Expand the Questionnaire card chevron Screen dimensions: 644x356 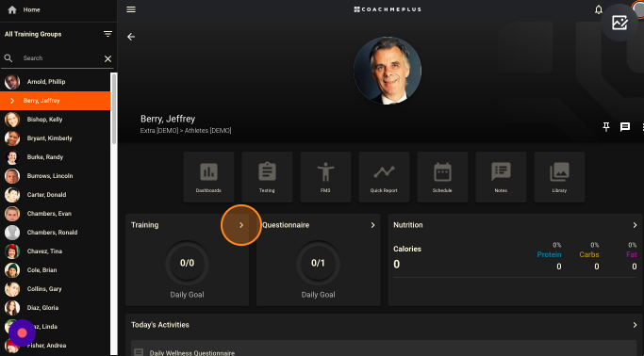pyautogui.click(x=372, y=225)
